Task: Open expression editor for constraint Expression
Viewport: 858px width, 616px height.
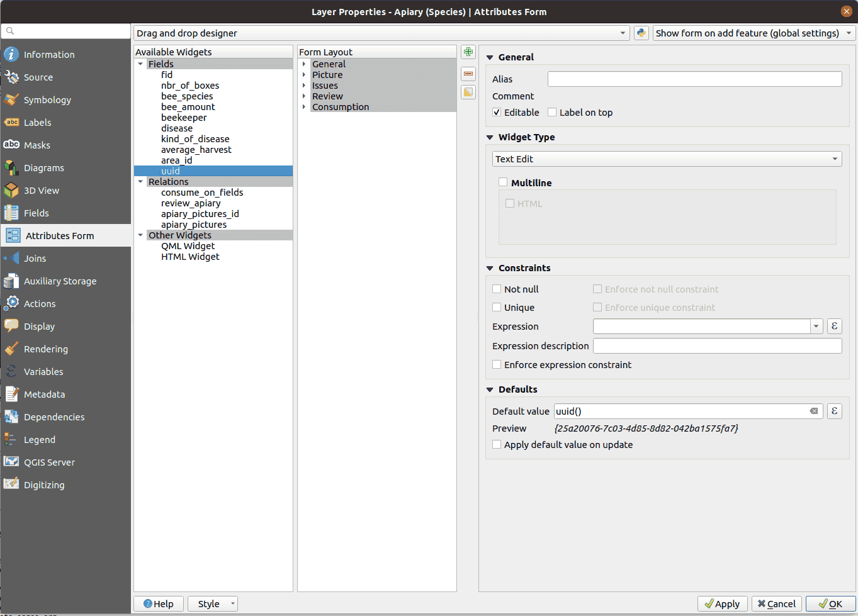Action: tap(834, 326)
